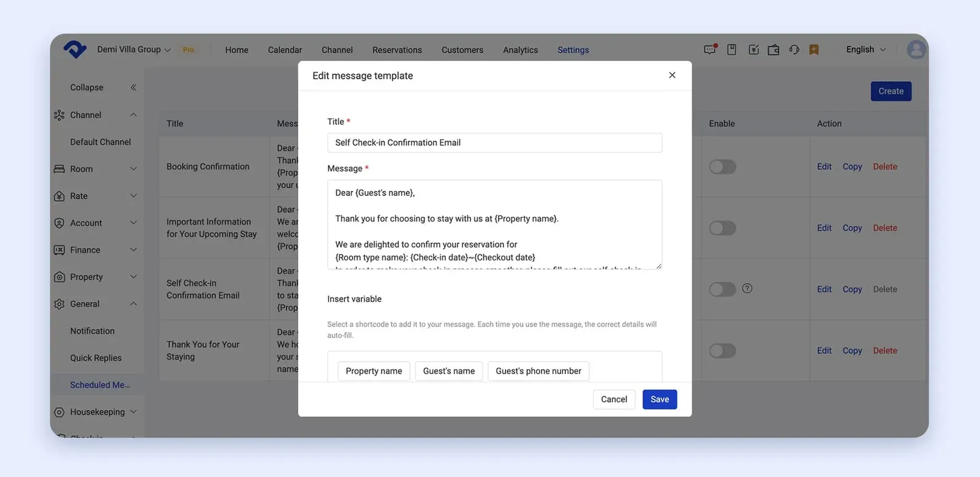The width and height of the screenshot is (980, 477).
Task: Expand the Account section chevron
Action: [x=134, y=223]
